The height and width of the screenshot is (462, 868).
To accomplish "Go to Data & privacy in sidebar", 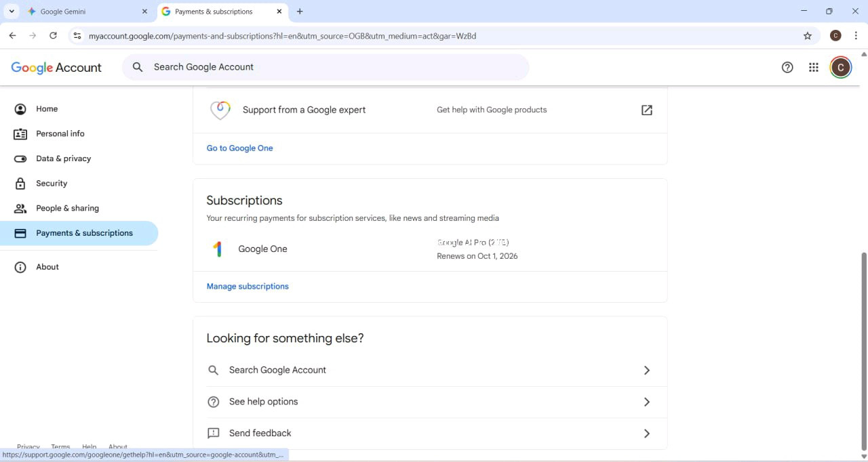I will 63,159.
